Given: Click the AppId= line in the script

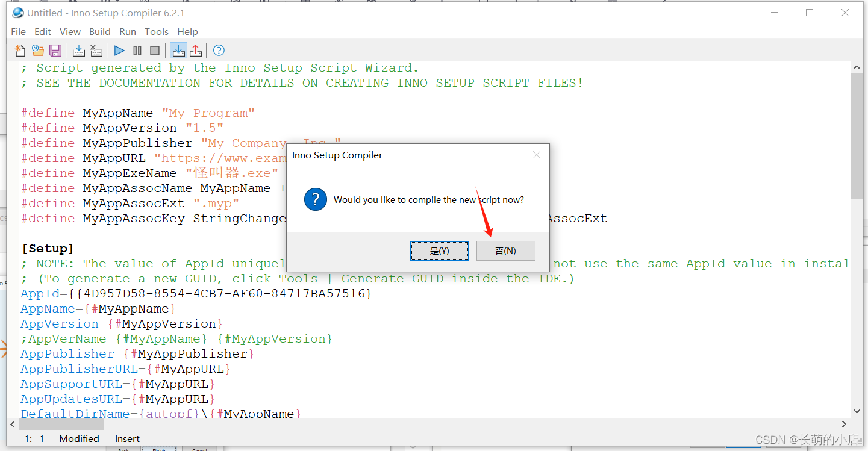Looking at the screenshot, I should 196,294.
